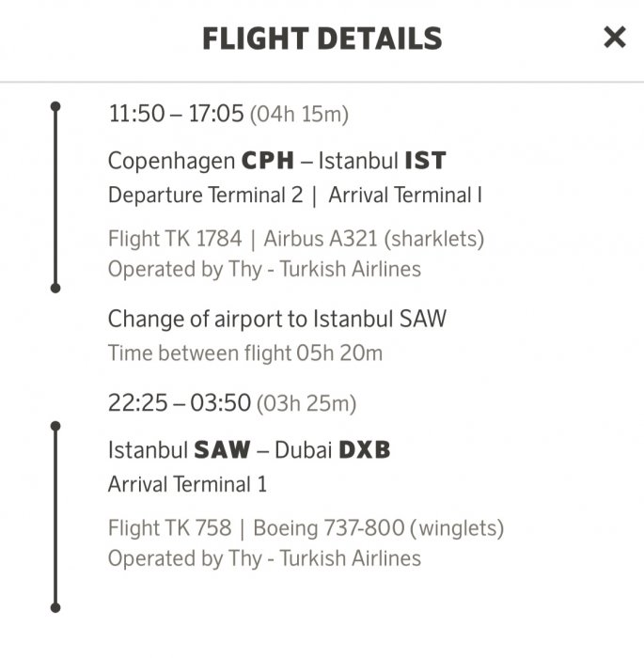The image size is (644, 658).
Task: Click Departure Terminal 2 text
Action: pyautogui.click(x=205, y=196)
